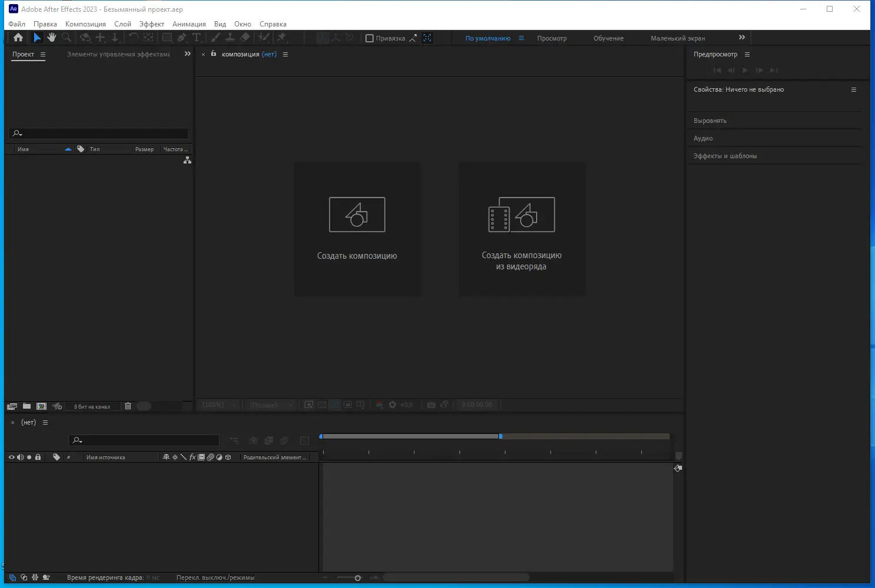
Task: Click Создать композицию из видеоряда
Action: (x=521, y=229)
